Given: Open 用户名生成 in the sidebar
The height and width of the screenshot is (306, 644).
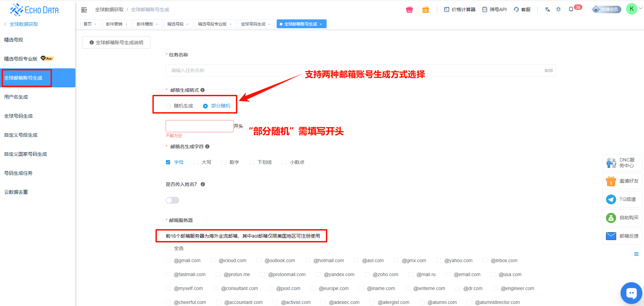Looking at the screenshot, I should point(16,97).
